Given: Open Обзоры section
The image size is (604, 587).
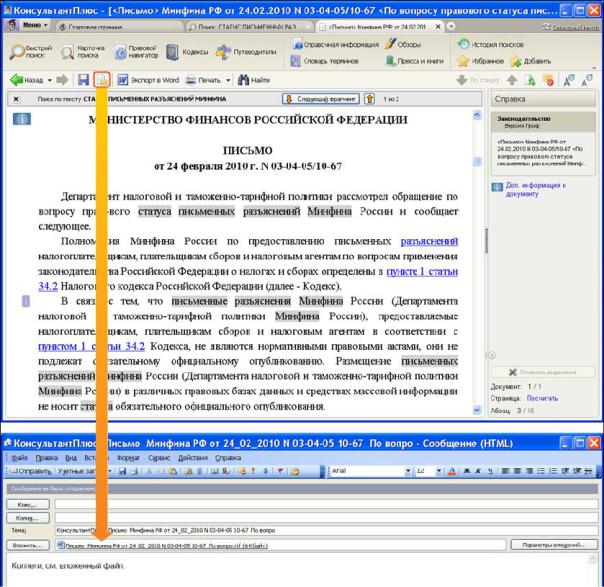Looking at the screenshot, I should 403,44.
